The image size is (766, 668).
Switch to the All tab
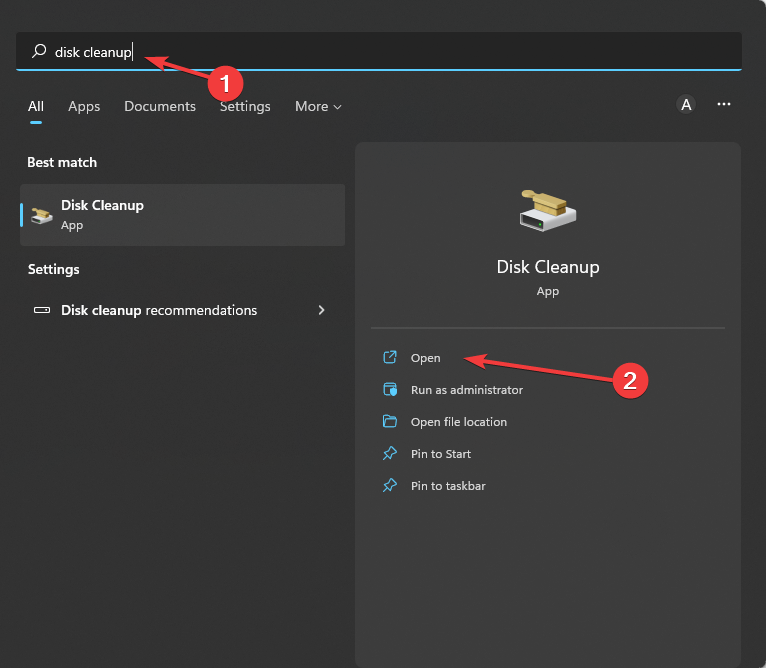36,106
